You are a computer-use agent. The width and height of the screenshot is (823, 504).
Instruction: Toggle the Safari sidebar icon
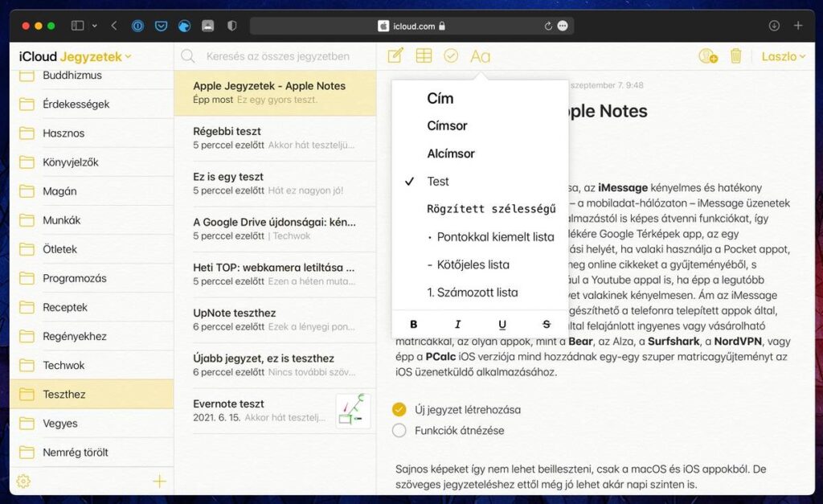coord(78,26)
